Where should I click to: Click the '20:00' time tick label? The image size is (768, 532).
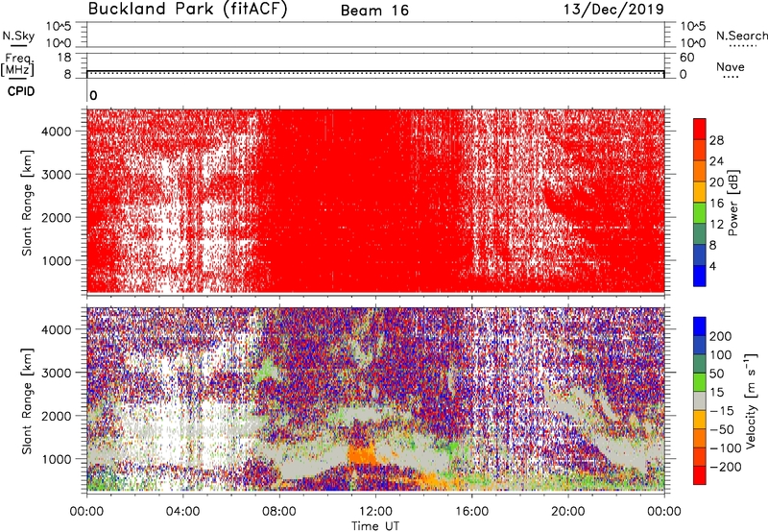pyautogui.click(x=567, y=512)
